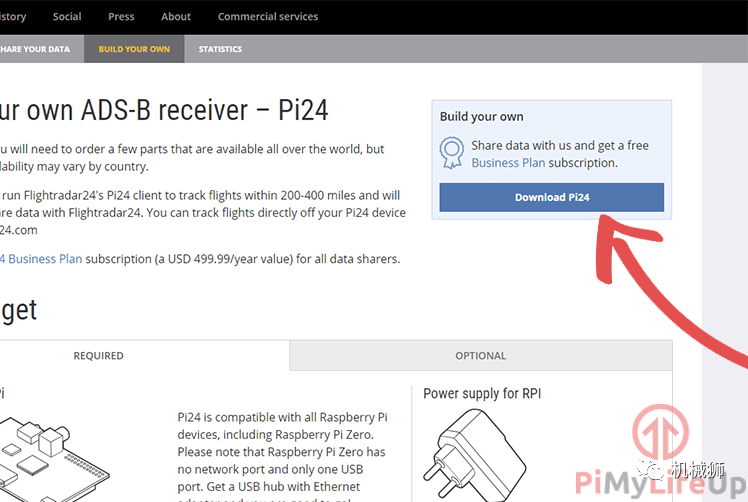748x502 pixels.
Task: Click the Business Plan award ribbon icon
Action: (x=451, y=153)
